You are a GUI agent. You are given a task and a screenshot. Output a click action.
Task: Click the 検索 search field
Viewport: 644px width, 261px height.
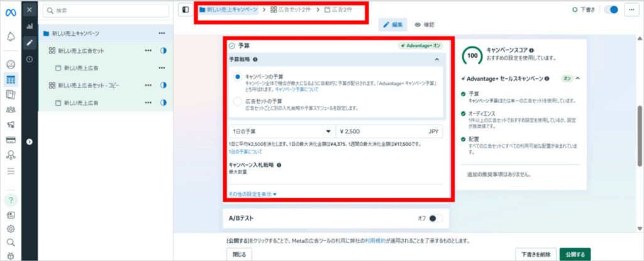[106, 11]
